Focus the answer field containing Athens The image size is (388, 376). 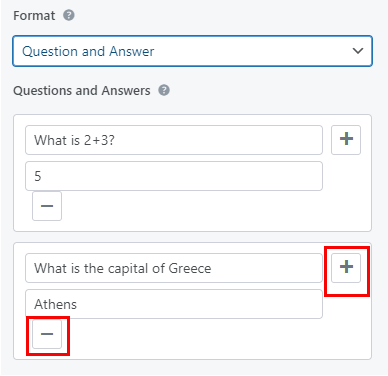[174, 304]
